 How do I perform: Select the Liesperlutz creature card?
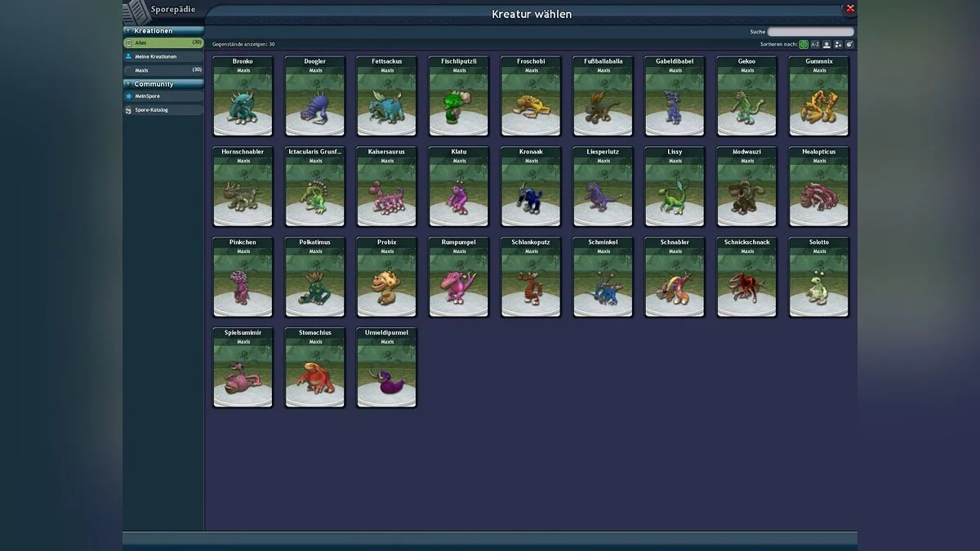(604, 187)
